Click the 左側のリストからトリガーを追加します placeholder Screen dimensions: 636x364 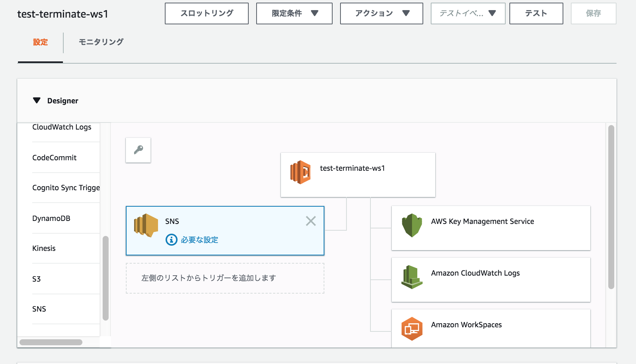click(225, 278)
